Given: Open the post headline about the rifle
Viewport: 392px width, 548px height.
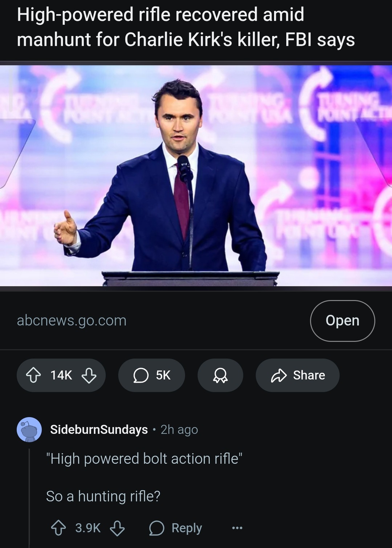Looking at the screenshot, I should (x=185, y=27).
